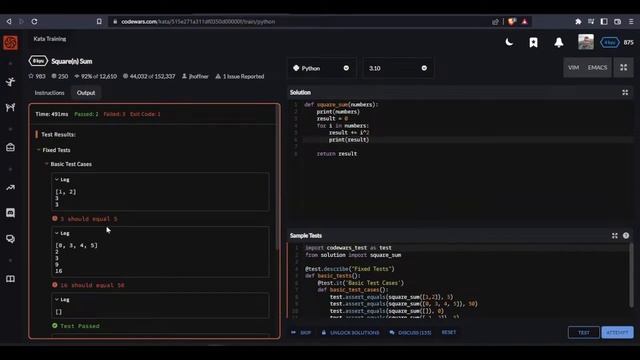
Task: Toggle fullscreen layout icon near EMACS
Action: coord(623,68)
